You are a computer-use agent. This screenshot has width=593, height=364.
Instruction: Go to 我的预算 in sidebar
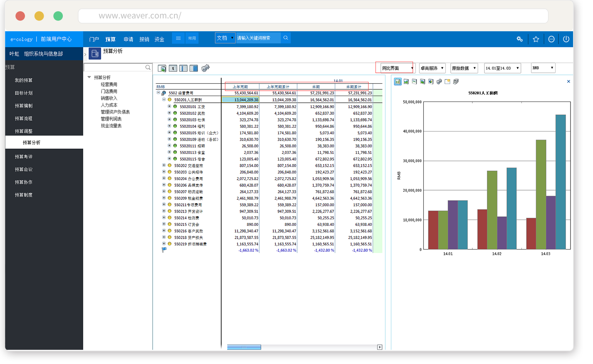tap(24, 80)
